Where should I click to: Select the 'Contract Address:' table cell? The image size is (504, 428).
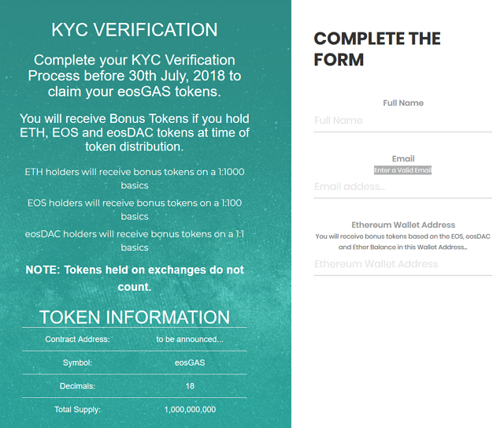pyautogui.click(x=77, y=340)
